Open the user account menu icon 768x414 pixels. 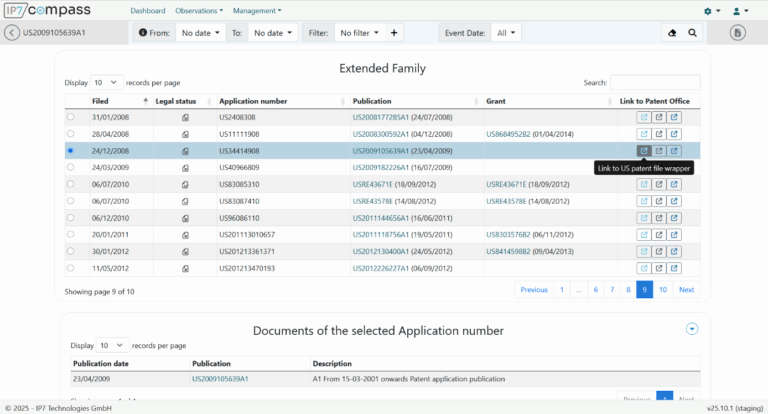click(738, 11)
